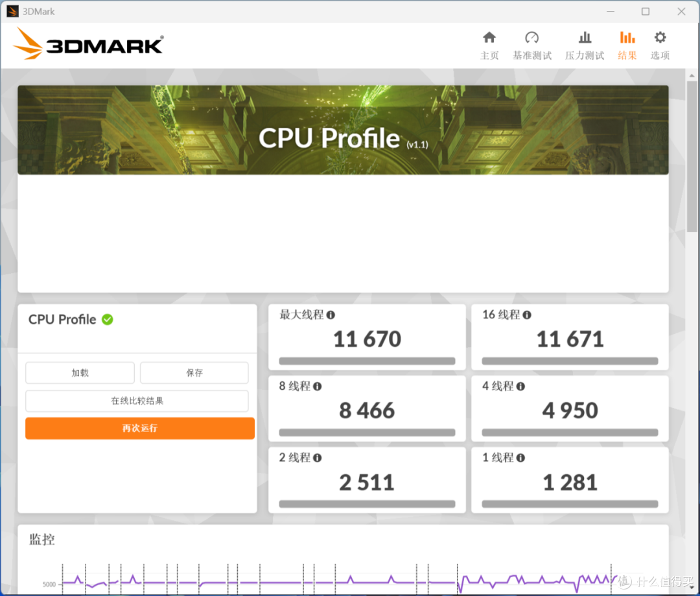Click the 加载 load button
The height and width of the screenshot is (596, 700).
(80, 373)
